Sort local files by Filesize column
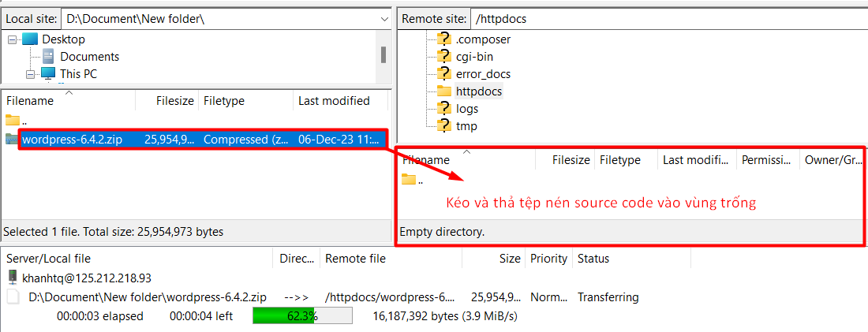868x332 pixels. pyautogui.click(x=174, y=101)
